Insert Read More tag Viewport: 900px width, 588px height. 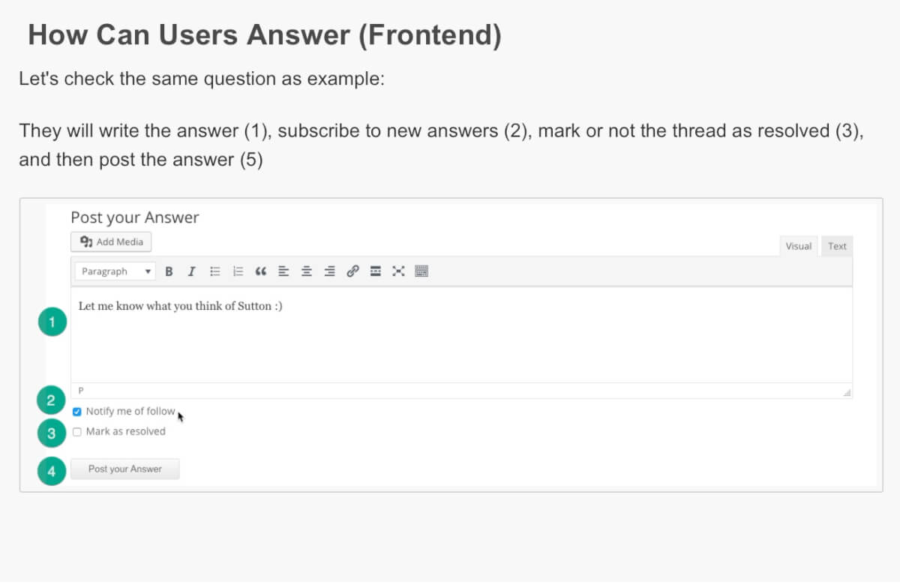pyautogui.click(x=376, y=271)
